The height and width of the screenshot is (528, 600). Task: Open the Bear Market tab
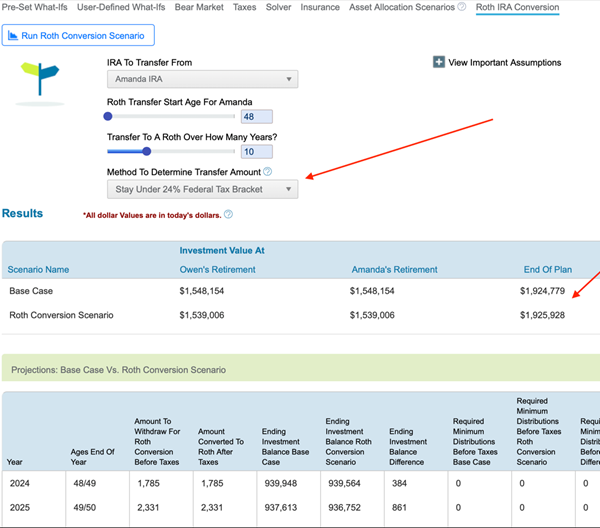pyautogui.click(x=197, y=7)
